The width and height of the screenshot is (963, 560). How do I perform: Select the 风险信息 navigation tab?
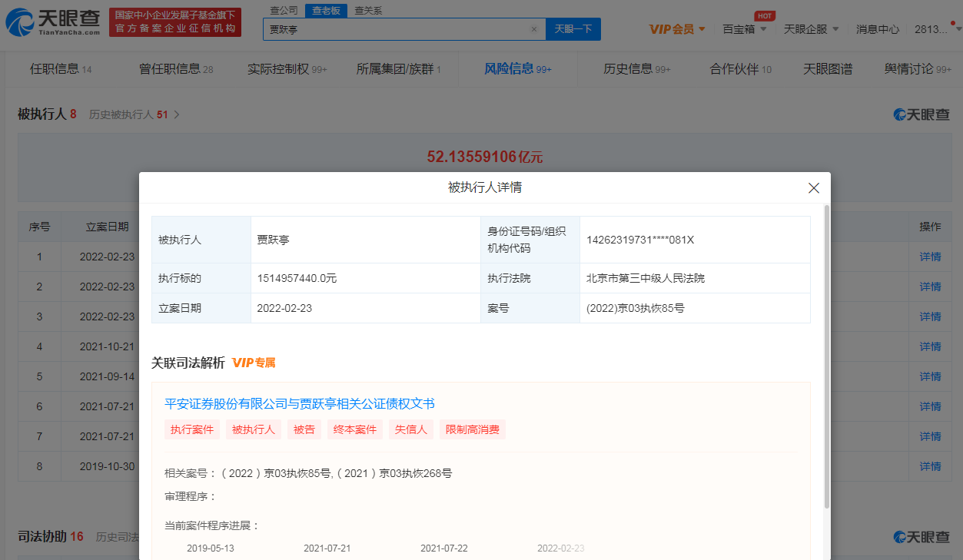(517, 69)
